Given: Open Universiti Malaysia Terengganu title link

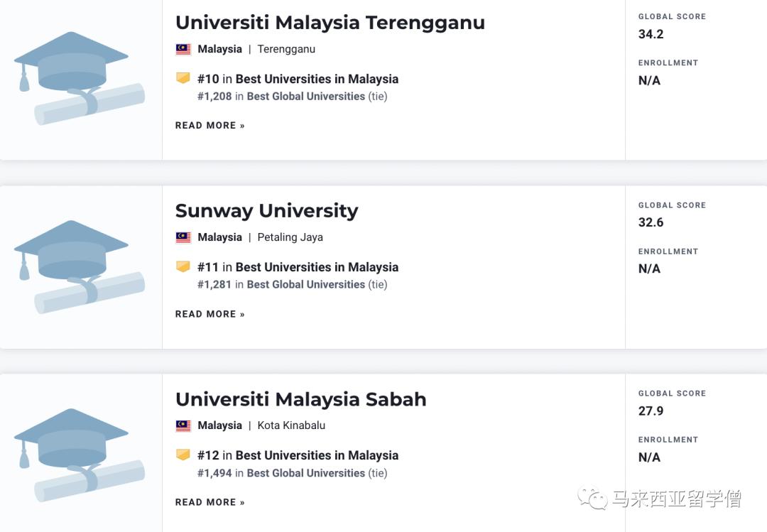Looking at the screenshot, I should coord(330,23).
